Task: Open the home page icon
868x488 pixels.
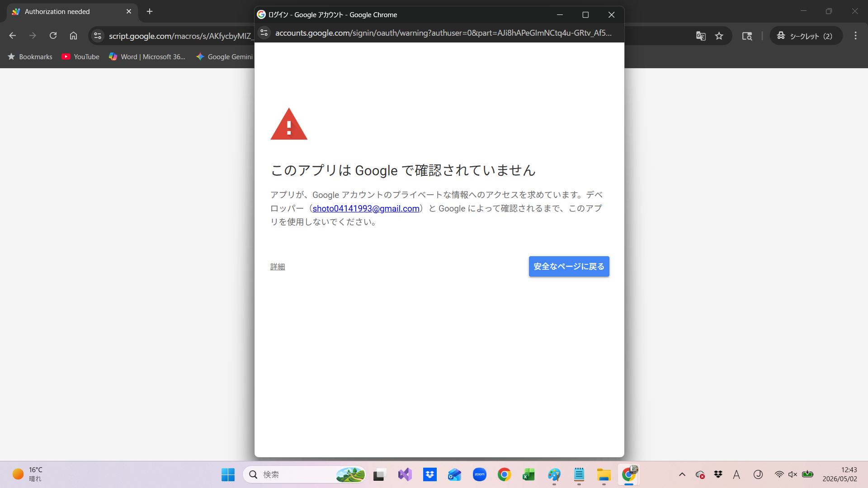Action: (73, 36)
